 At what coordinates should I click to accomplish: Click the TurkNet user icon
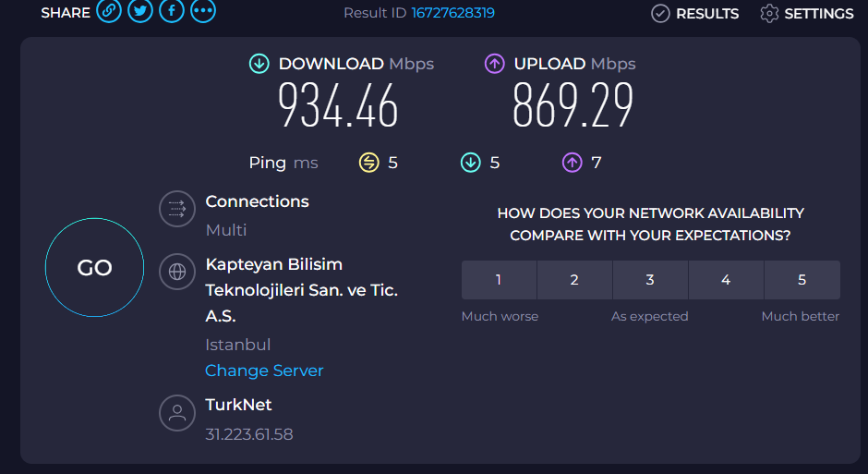(x=177, y=412)
